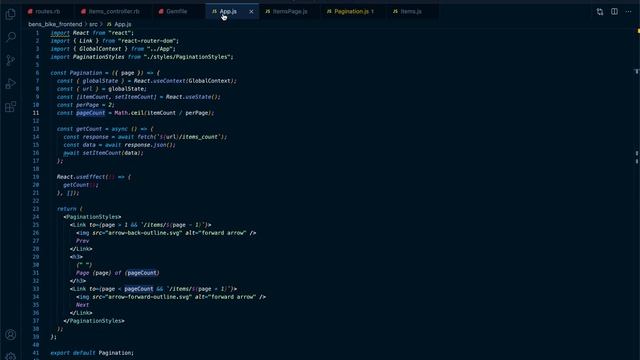Screen dimensions: 640x360
Task: Click the src breadcrumb folder
Action: [x=93, y=24]
